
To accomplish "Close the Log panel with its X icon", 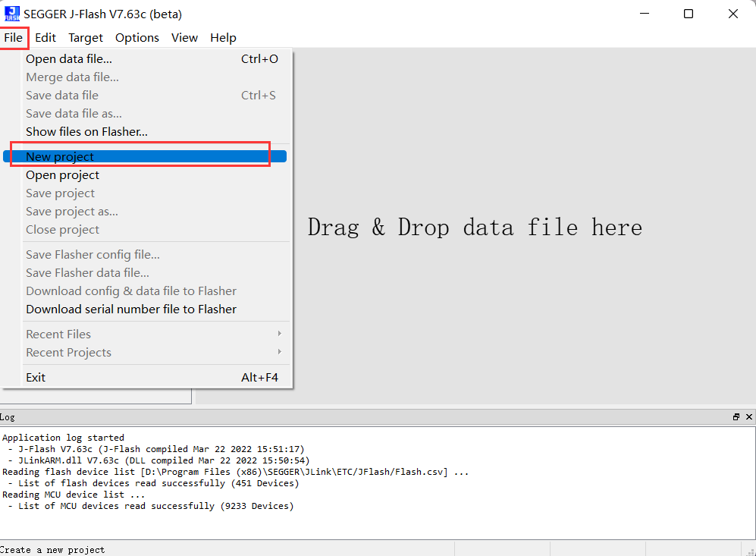I will [748, 416].
